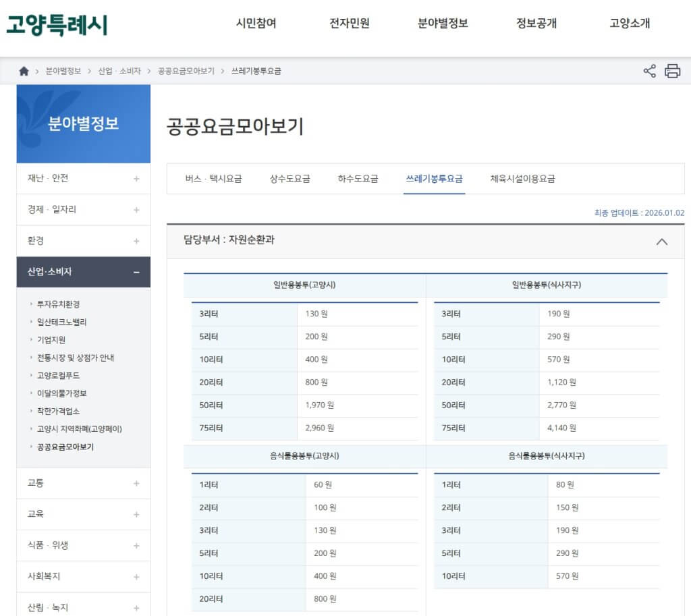Collapse the 담당부서: 자원순환과 panel
691x616 pixels.
coord(662,242)
